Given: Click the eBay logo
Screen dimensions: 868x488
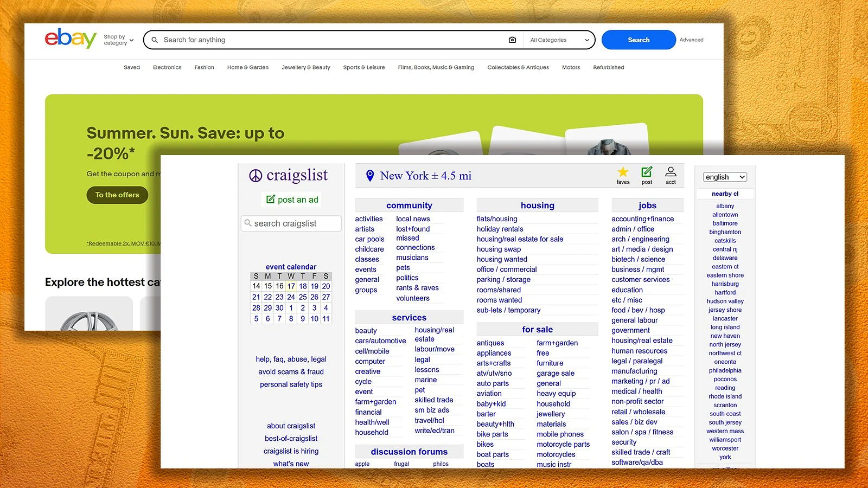Looking at the screenshot, I should point(71,38).
